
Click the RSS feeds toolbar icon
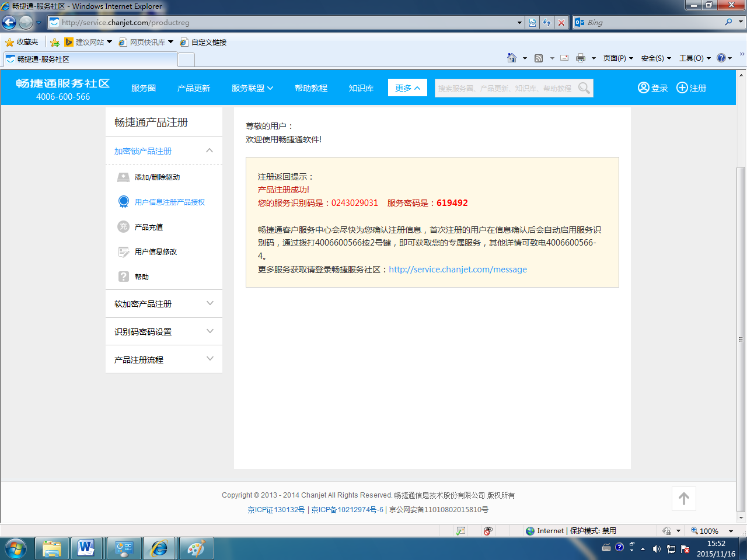point(539,58)
